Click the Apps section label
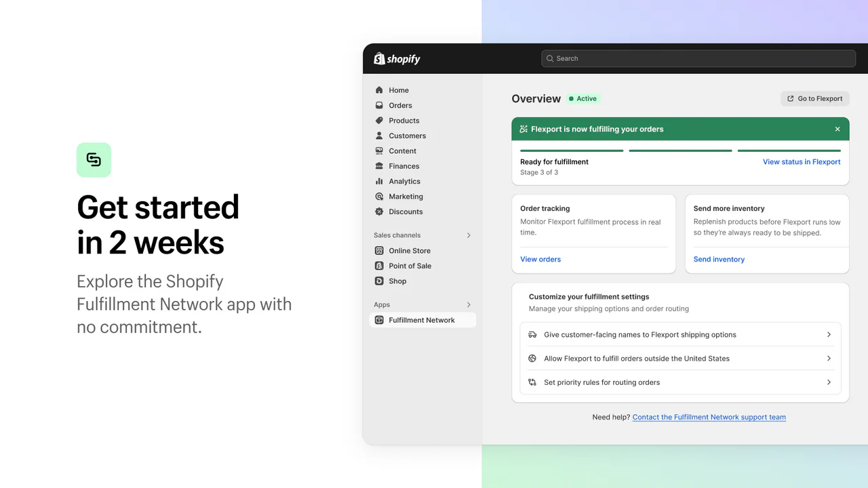The width and height of the screenshot is (868, 488). pos(382,305)
